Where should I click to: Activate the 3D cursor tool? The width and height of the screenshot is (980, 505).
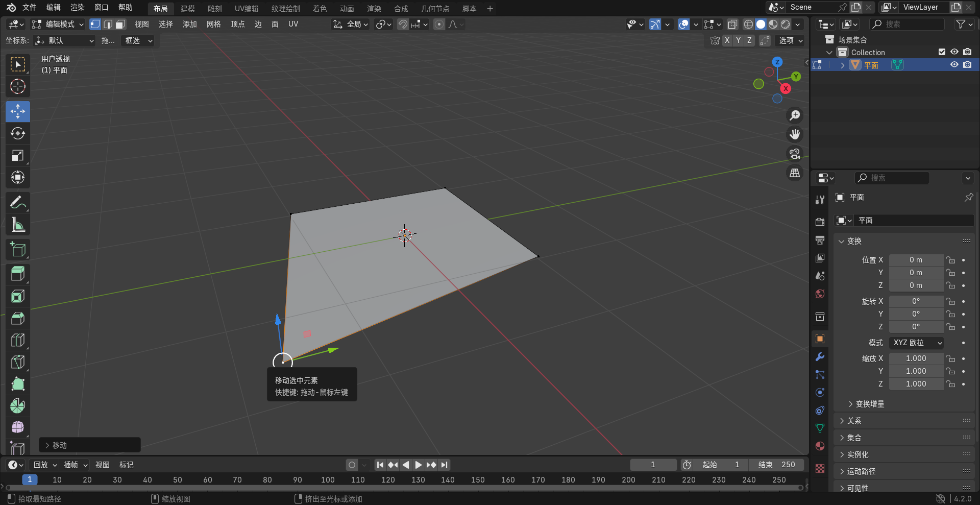point(18,87)
